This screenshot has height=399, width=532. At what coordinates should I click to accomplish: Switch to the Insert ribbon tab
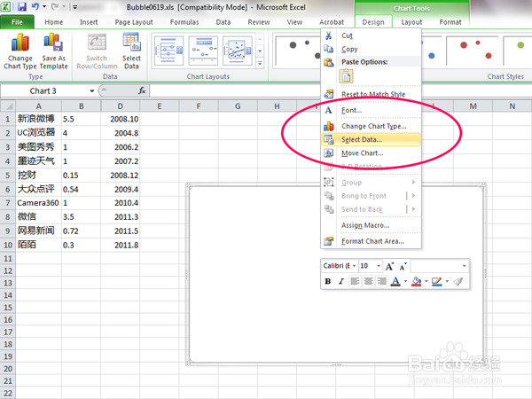coord(89,22)
